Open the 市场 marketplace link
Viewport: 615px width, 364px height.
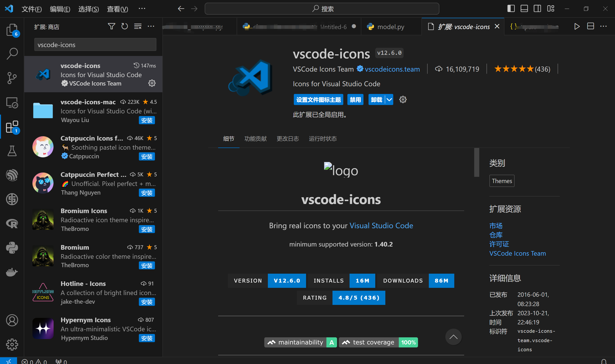click(496, 225)
